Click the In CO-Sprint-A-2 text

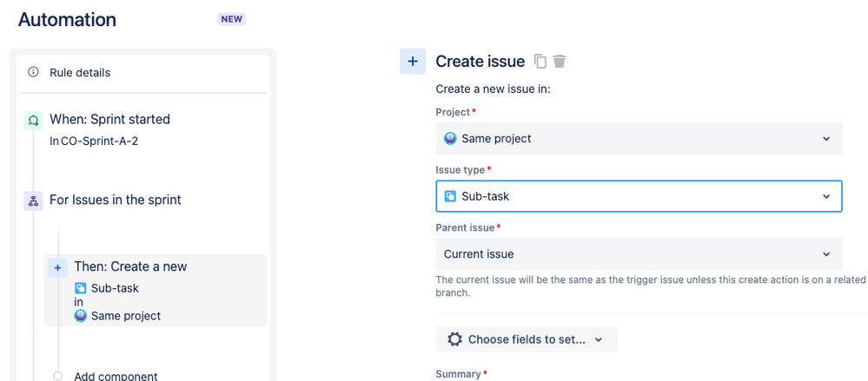coord(94,141)
